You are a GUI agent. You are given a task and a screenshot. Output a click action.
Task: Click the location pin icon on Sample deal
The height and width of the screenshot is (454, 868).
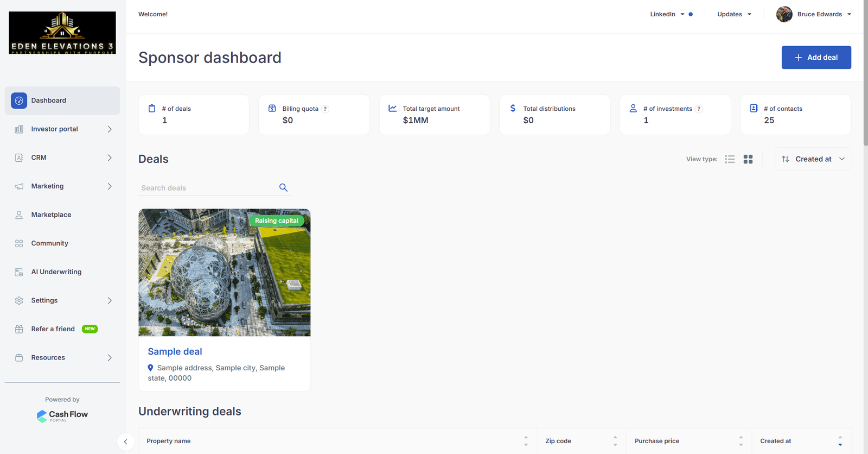(x=150, y=368)
